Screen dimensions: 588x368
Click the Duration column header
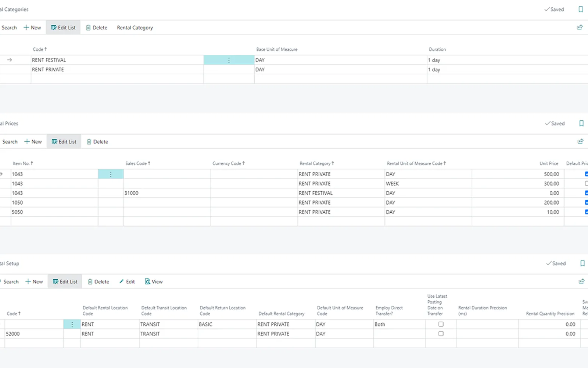pos(437,49)
